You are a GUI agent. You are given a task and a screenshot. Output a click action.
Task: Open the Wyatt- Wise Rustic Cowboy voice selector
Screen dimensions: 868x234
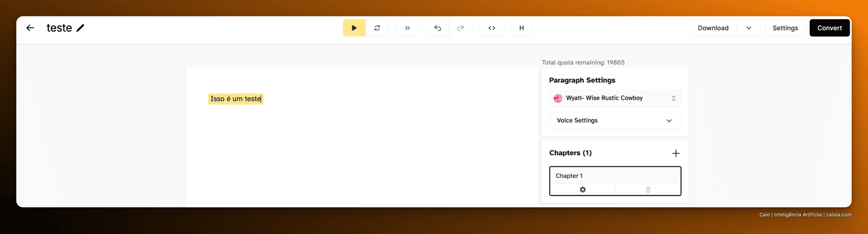point(615,98)
